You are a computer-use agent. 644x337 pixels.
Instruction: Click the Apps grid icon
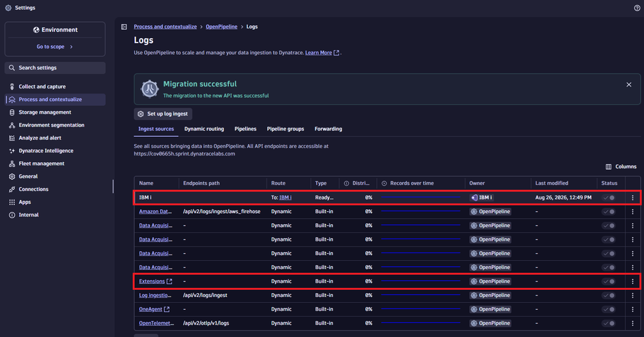[x=12, y=202]
